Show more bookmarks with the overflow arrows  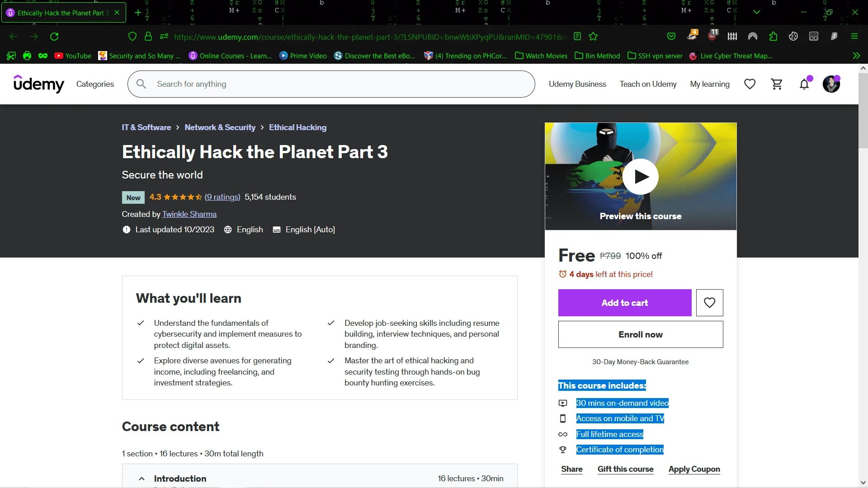[856, 56]
